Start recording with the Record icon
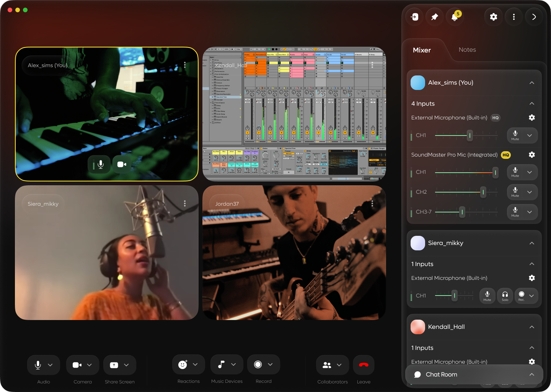 (x=258, y=364)
